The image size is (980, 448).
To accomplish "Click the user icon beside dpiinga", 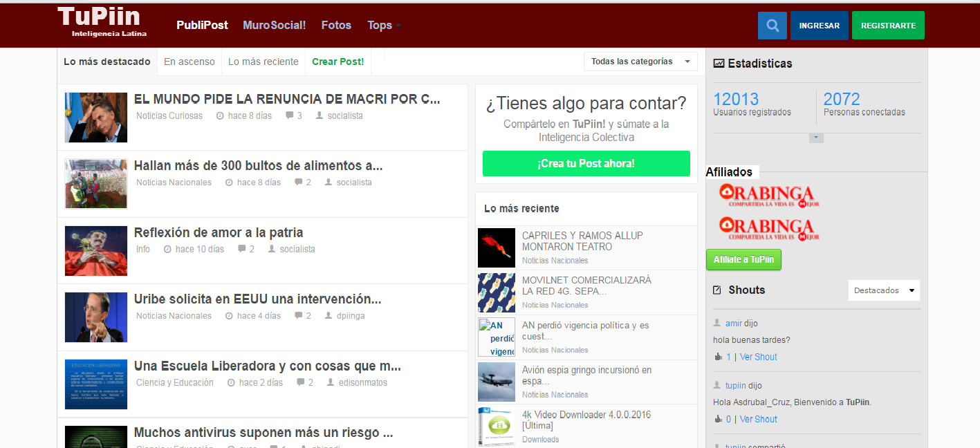I will 328,316.
